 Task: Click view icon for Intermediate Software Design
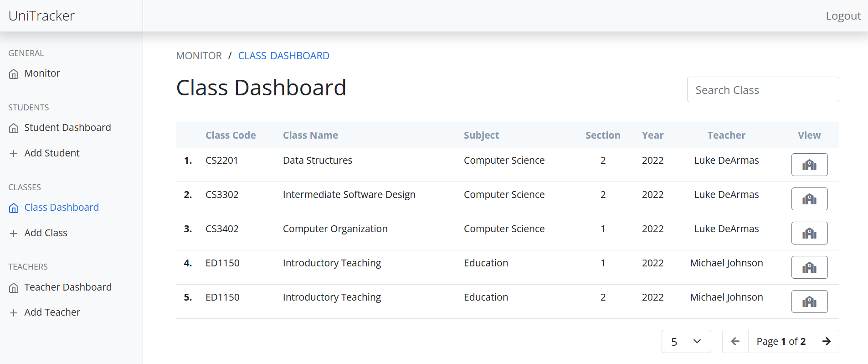point(809,199)
